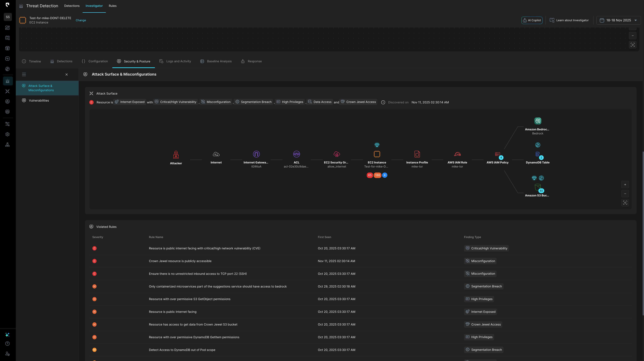Viewport: 644px width, 361px height.
Task: Open the Rules top menu
Action: pos(113,6)
